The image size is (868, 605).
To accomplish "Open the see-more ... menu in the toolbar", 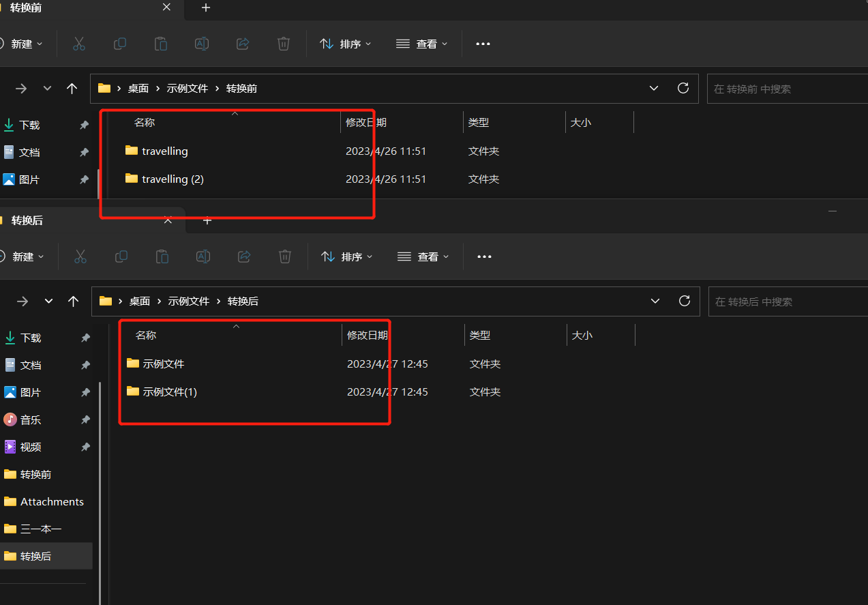I will coord(483,44).
